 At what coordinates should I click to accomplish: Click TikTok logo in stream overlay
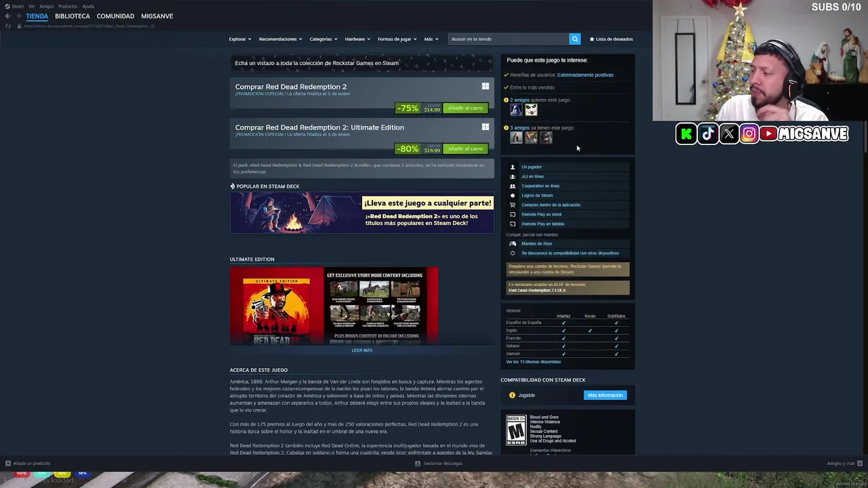(707, 134)
